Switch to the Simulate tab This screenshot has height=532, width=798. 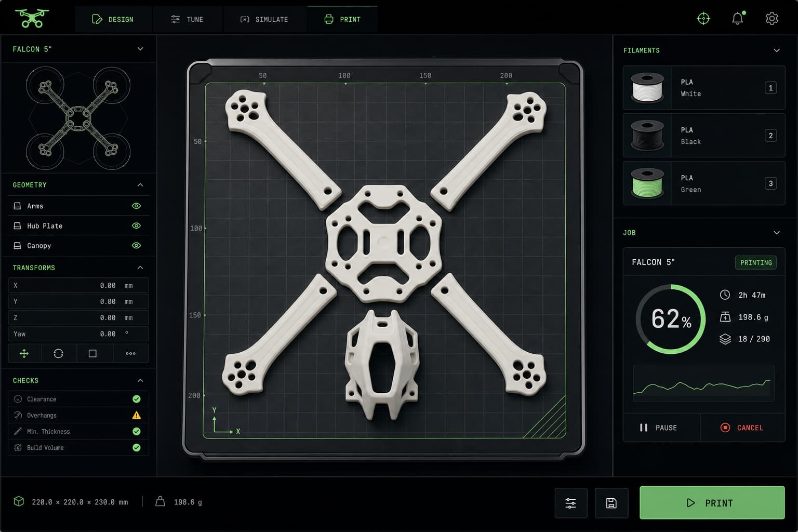click(264, 19)
